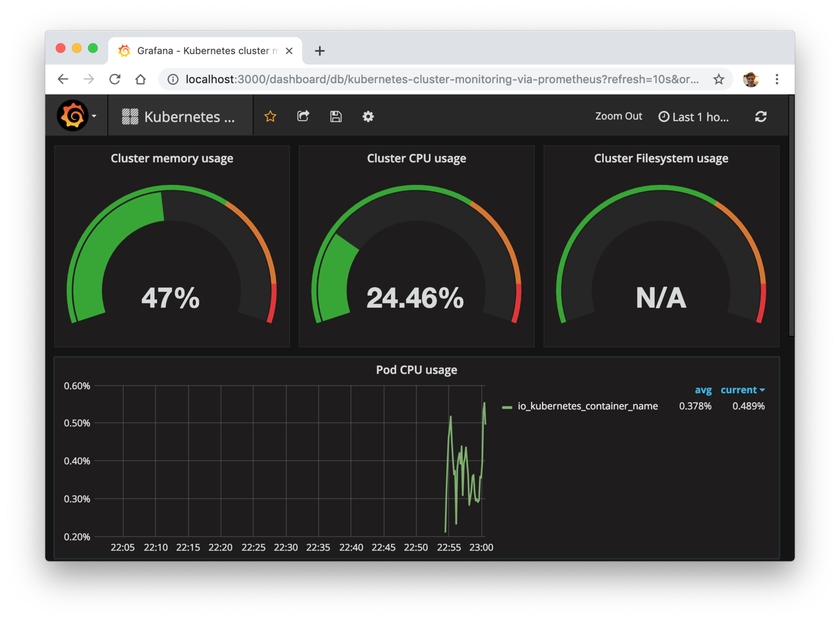Star this dashboard in Grafana toolbar
Screen dimensions: 840x621
(x=270, y=116)
